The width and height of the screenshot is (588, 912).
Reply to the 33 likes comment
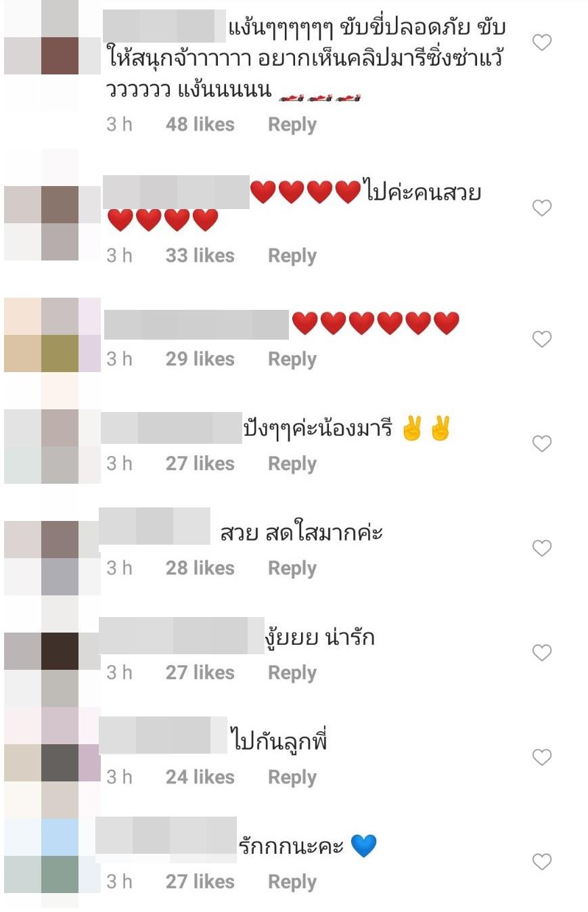(x=292, y=256)
